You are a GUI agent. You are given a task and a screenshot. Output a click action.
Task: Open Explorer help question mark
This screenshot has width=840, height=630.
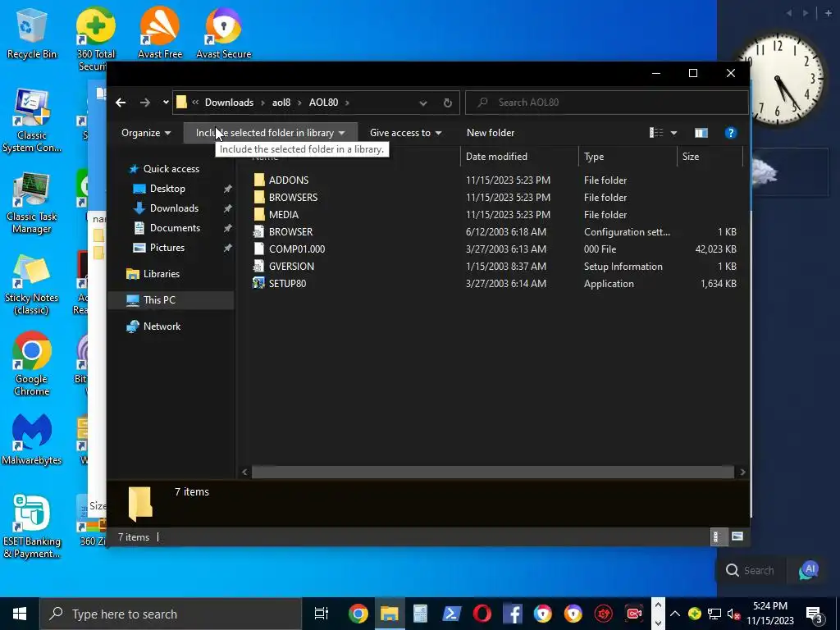731,133
